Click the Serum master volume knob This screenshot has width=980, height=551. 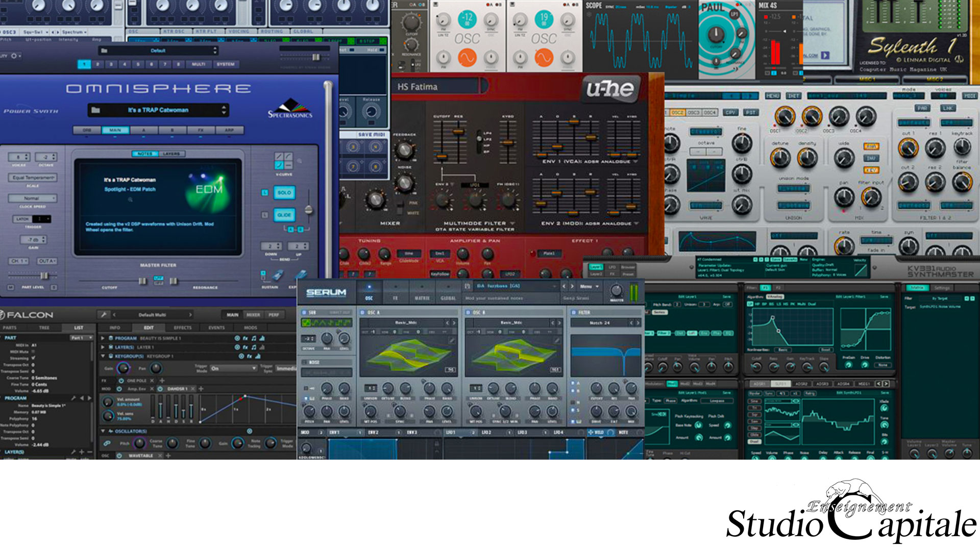click(x=617, y=291)
